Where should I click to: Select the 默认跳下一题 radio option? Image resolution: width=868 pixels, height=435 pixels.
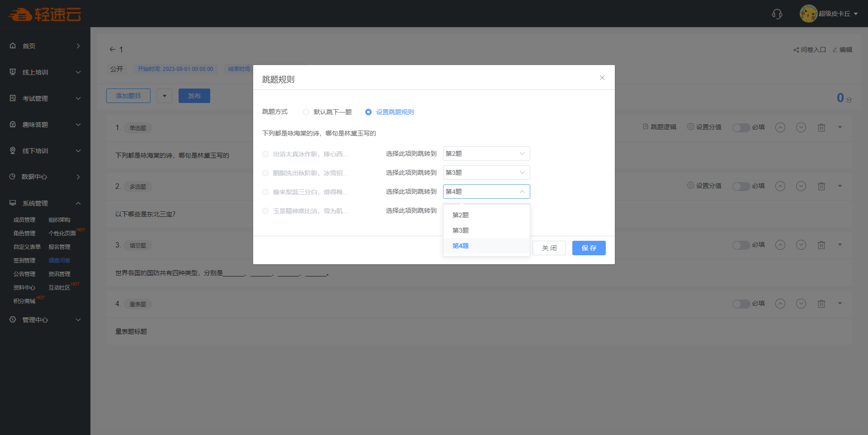[306, 112]
